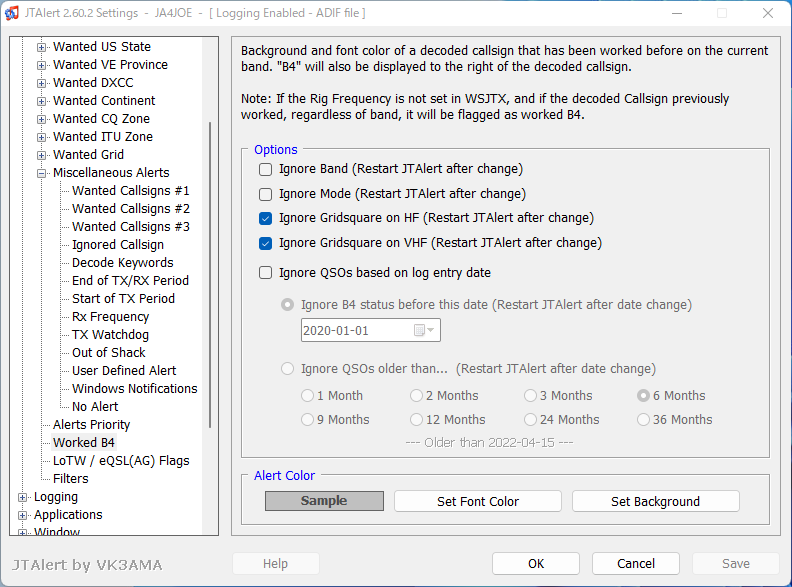
Task: Expand the Wanted CQ Zone node
Action: (x=41, y=119)
